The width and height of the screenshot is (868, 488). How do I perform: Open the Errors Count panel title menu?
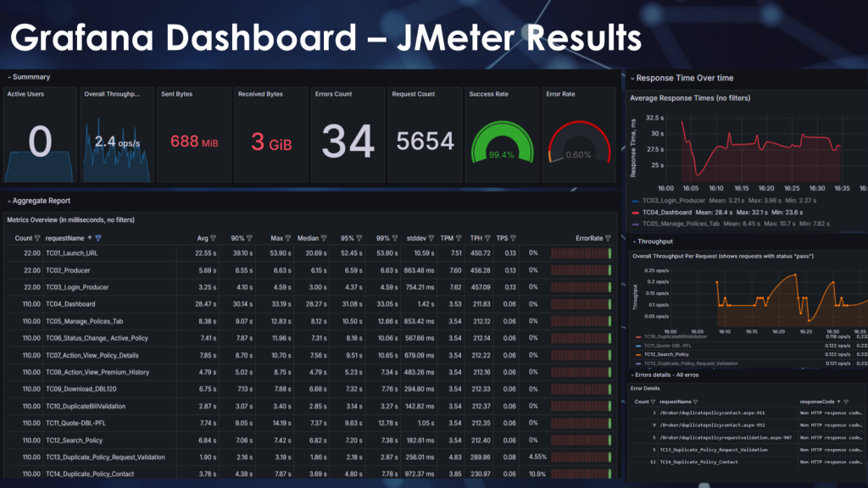pos(333,94)
